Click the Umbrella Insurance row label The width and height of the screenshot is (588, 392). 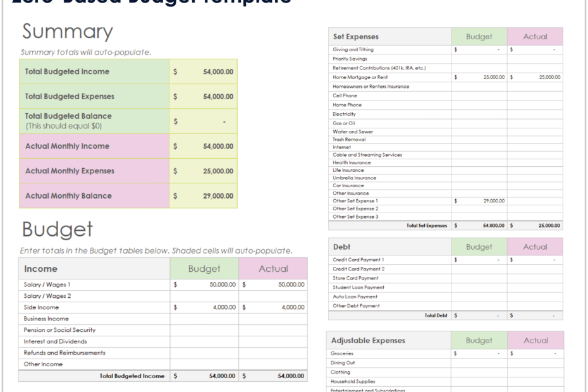(x=354, y=178)
